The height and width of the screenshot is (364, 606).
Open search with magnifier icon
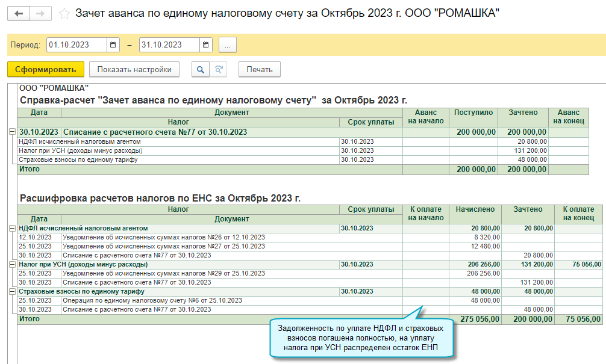click(200, 69)
